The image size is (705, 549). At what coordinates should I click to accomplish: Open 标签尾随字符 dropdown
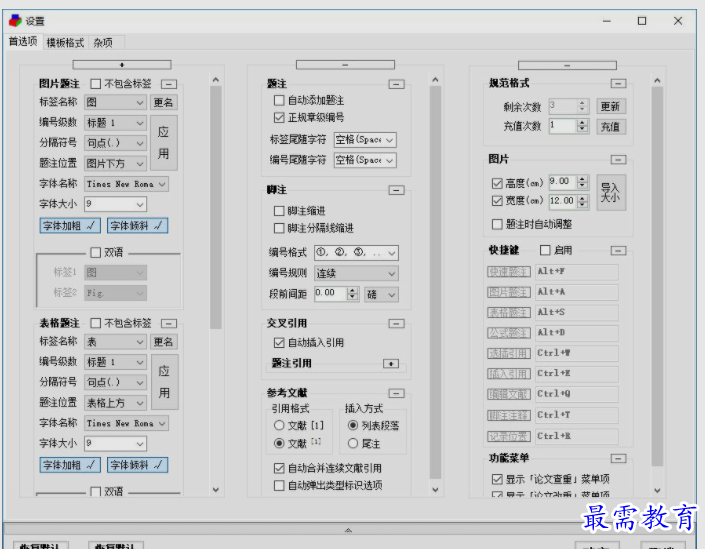coord(365,140)
